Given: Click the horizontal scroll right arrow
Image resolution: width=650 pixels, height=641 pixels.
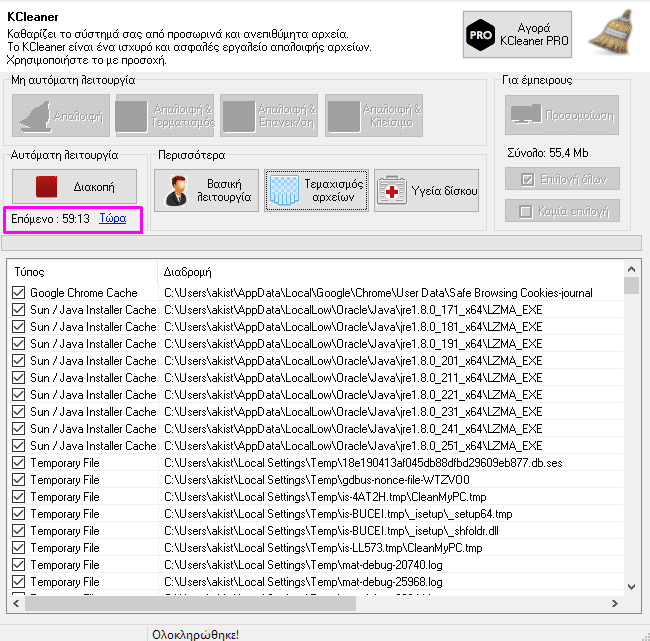Looking at the screenshot, I should point(615,603).
